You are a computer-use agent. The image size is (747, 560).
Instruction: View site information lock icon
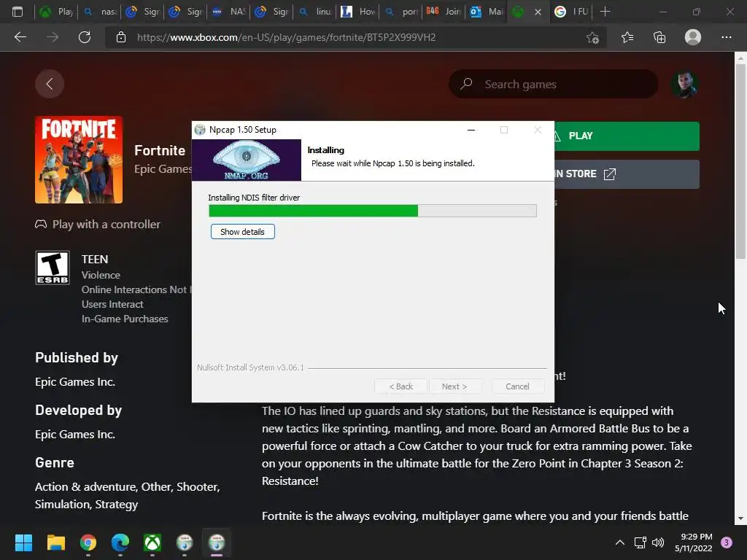point(121,37)
